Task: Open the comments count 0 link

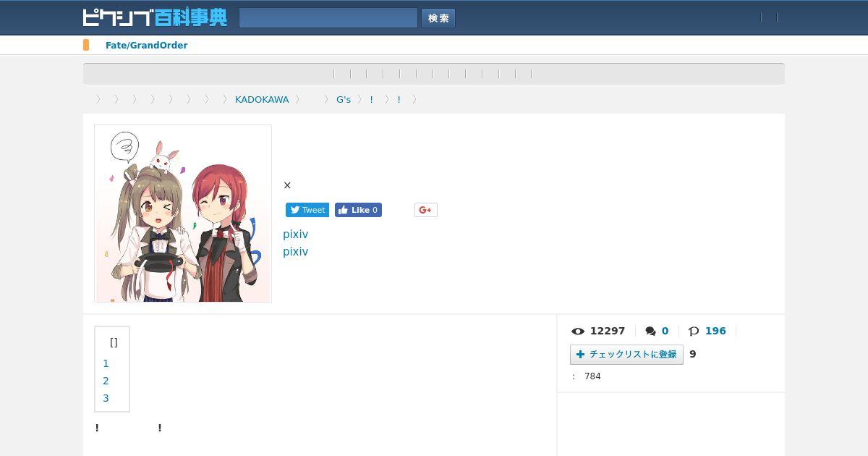Action: tap(665, 331)
